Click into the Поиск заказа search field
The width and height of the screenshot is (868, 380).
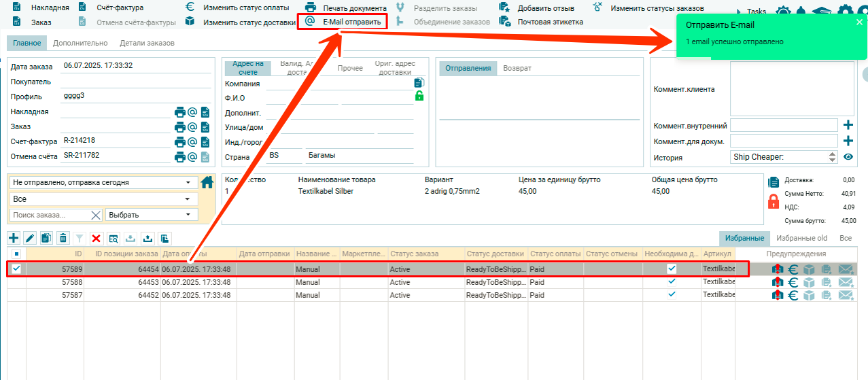click(x=49, y=215)
